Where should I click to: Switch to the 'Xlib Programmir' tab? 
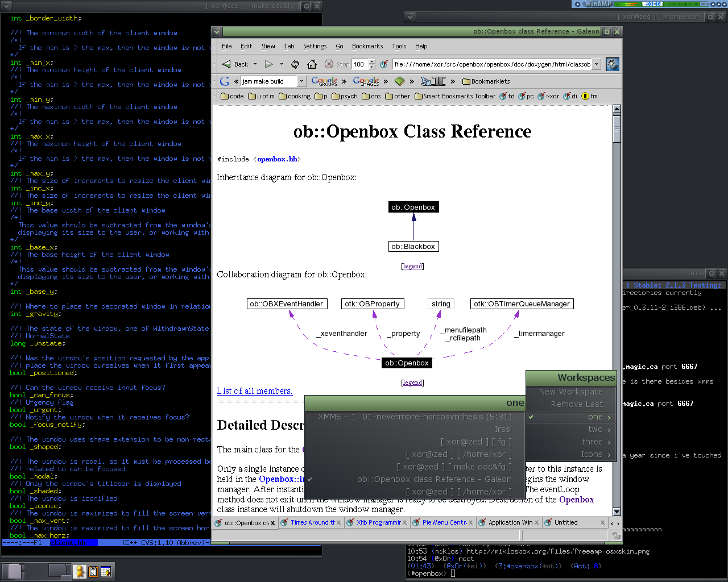pyautogui.click(x=376, y=522)
